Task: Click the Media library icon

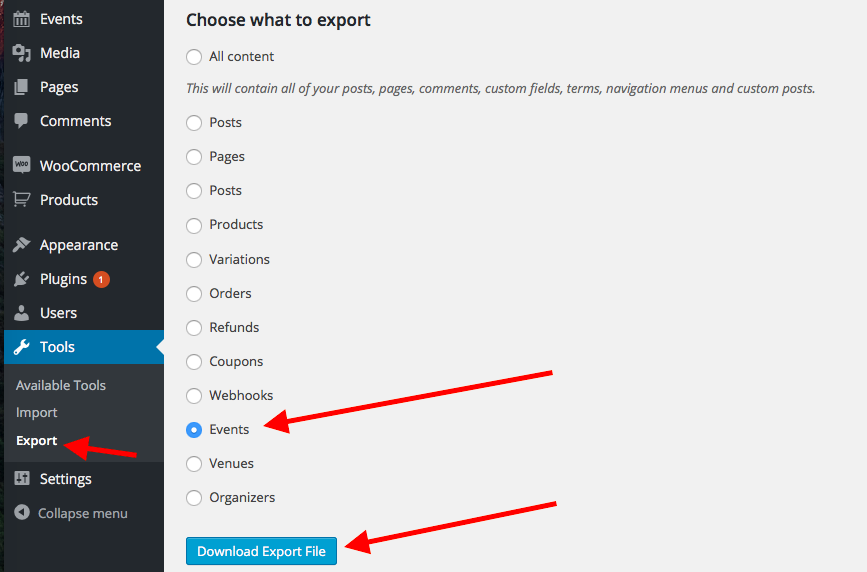Action: coord(21,53)
